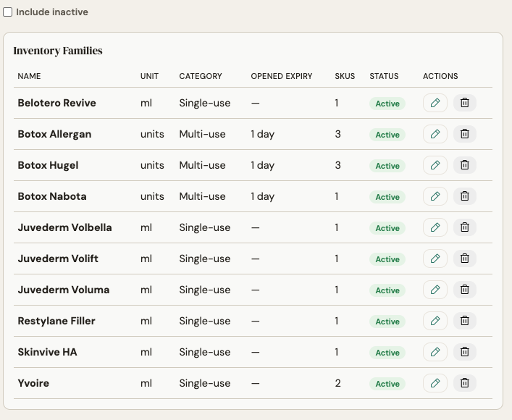Viewport: 512px width, 420px height.
Task: Select the Restylane Filler name
Action: coord(56,321)
